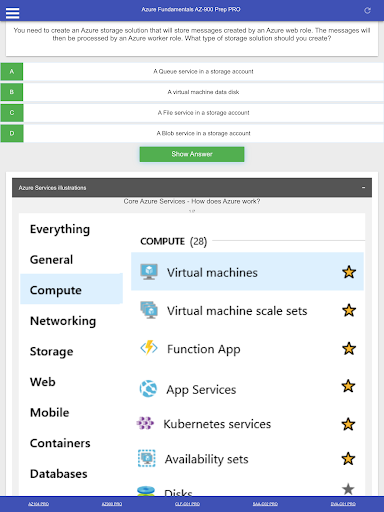The image size is (384, 512).
Task: Select the Storage category
Action: pyautogui.click(x=52, y=351)
